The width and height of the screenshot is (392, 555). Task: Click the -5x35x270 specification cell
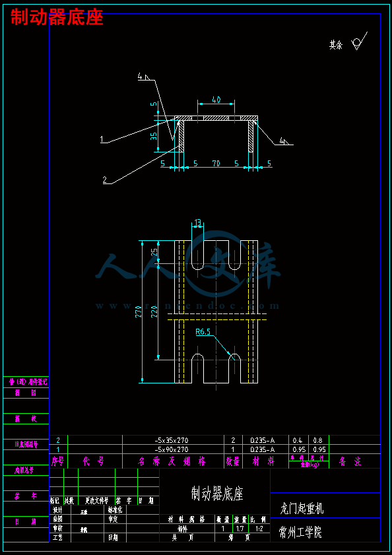[173, 440]
